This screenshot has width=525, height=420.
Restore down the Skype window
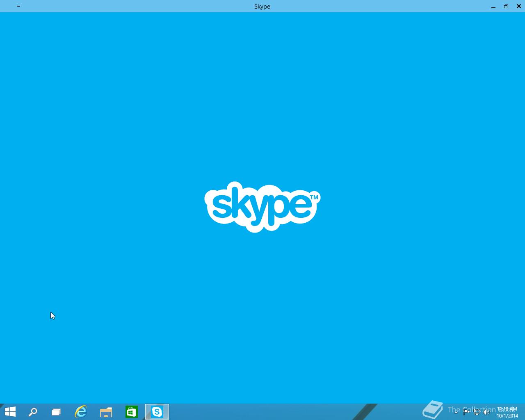(506, 6)
